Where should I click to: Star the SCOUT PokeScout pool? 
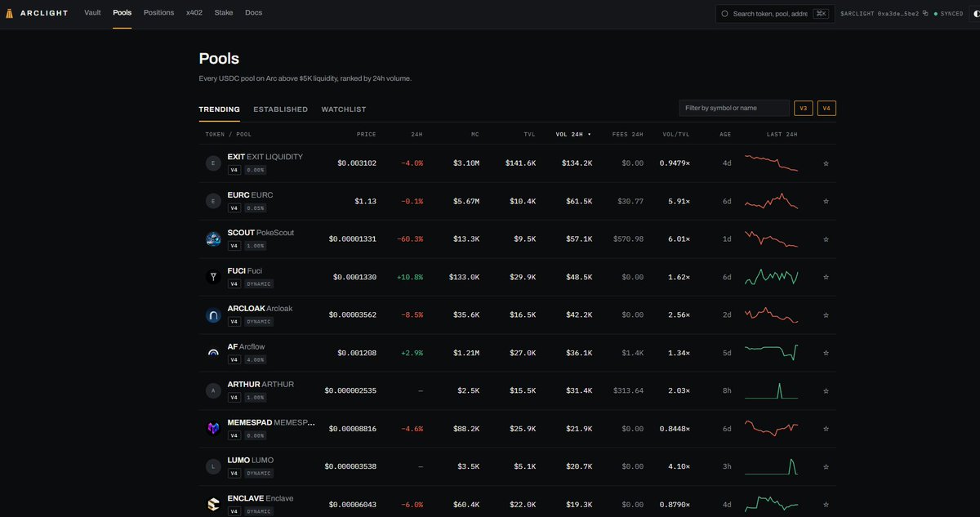[x=826, y=239]
